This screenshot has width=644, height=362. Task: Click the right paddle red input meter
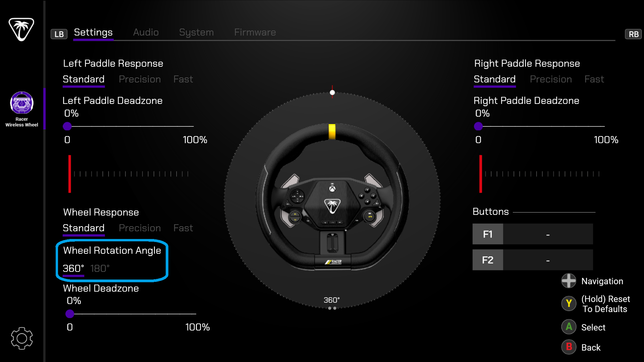coord(481,174)
